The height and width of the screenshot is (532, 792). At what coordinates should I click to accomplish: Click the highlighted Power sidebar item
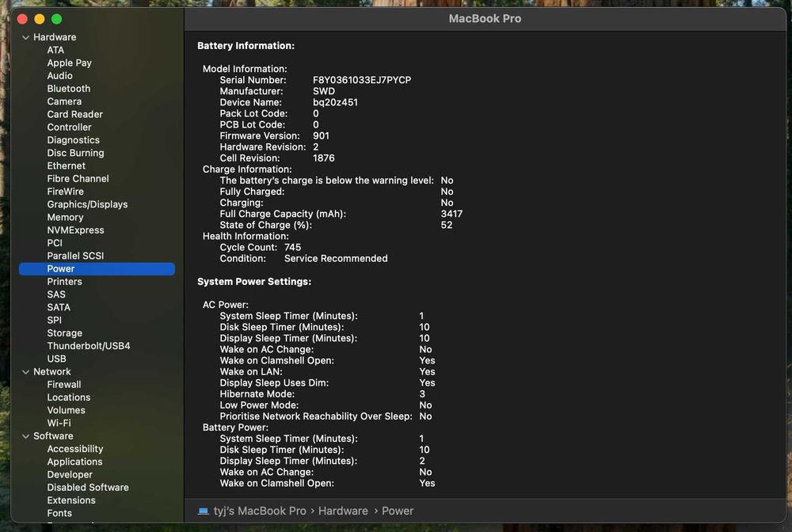pyautogui.click(x=97, y=269)
